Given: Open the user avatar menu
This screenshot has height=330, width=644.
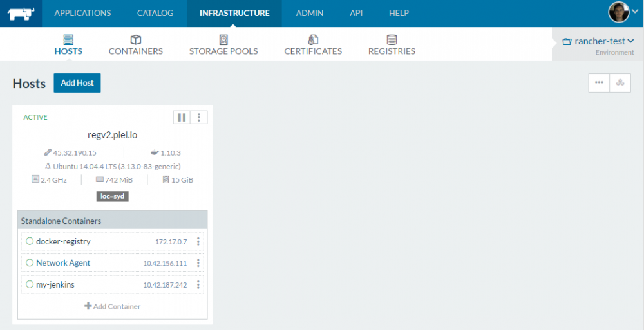Looking at the screenshot, I should coord(623,12).
